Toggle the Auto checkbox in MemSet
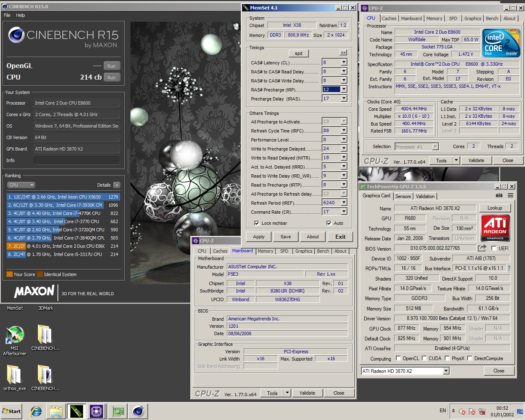The width and height of the screenshot is (525, 420). (329, 223)
